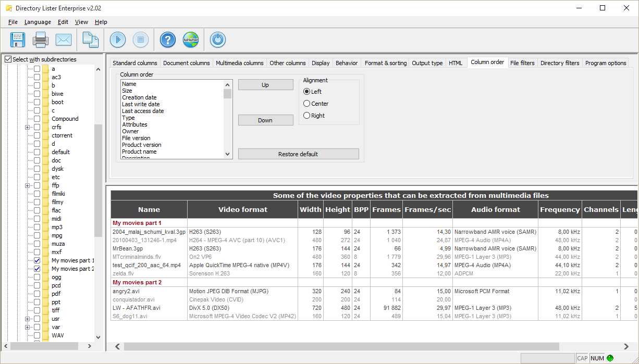The height and width of the screenshot is (364, 639).
Task: Switch to the Multimedia columns tab
Action: (x=239, y=63)
